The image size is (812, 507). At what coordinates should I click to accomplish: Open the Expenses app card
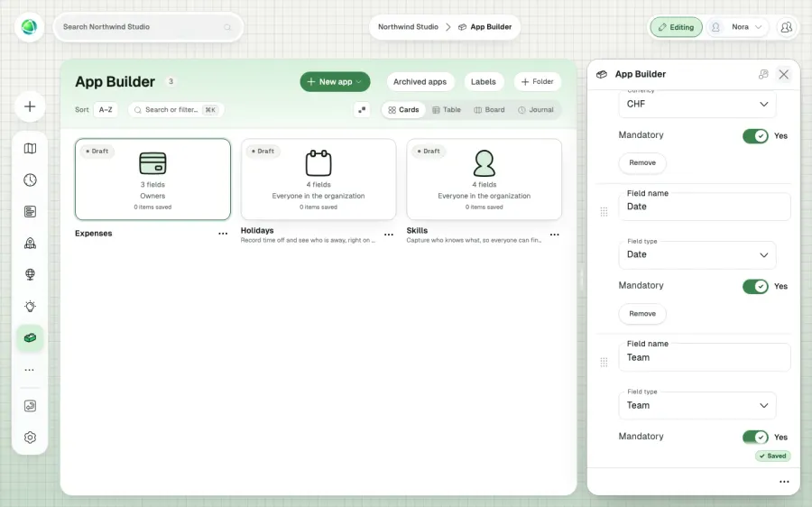[152, 180]
